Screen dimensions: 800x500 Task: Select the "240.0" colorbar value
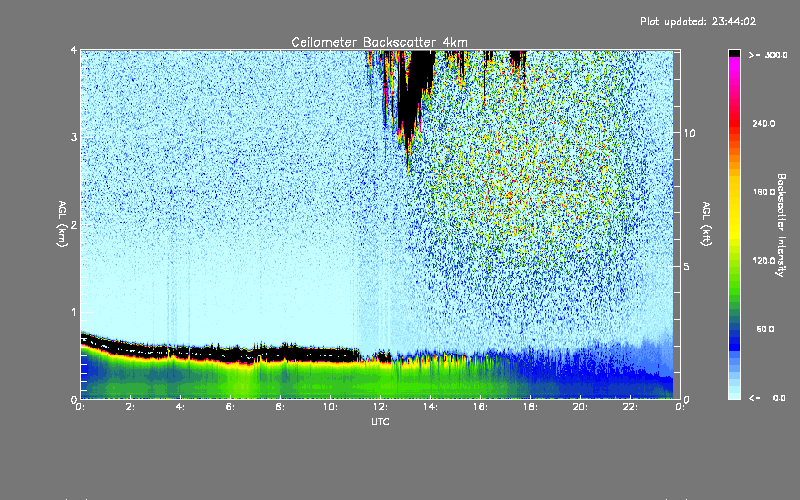(x=764, y=124)
